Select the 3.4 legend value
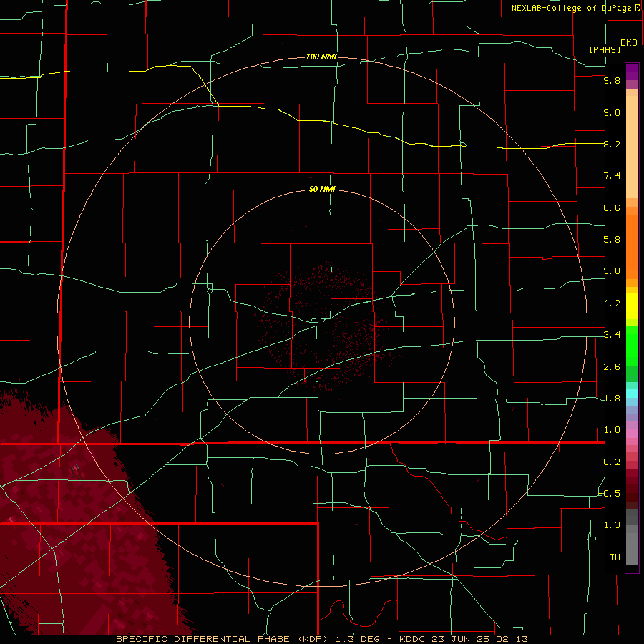This screenshot has height=644, width=644. [x=612, y=335]
